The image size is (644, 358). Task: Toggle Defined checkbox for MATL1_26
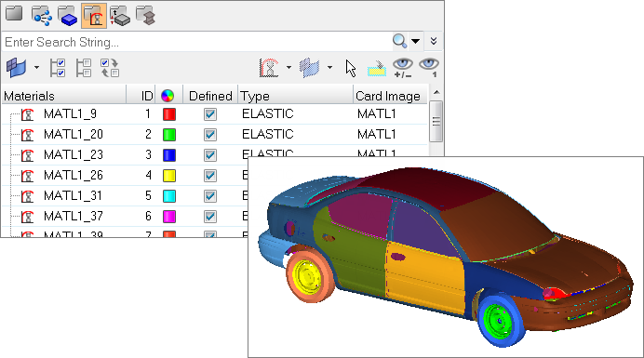pyautogui.click(x=210, y=176)
